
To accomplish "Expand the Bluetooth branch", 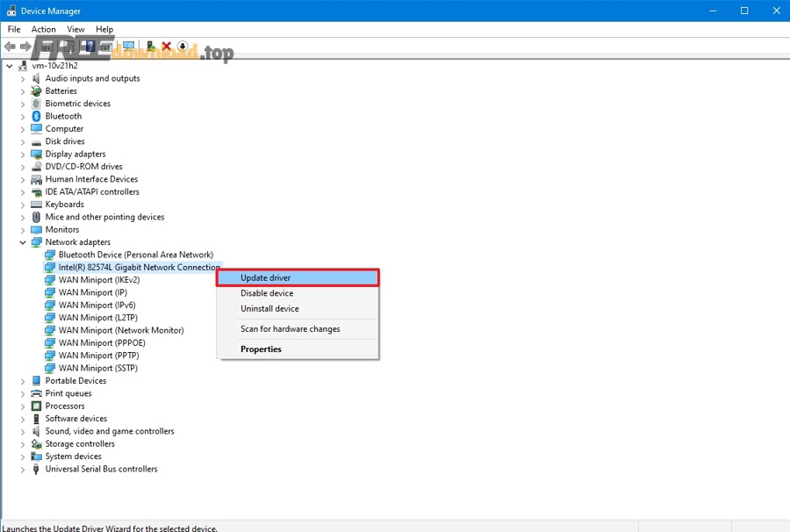I will (x=23, y=117).
